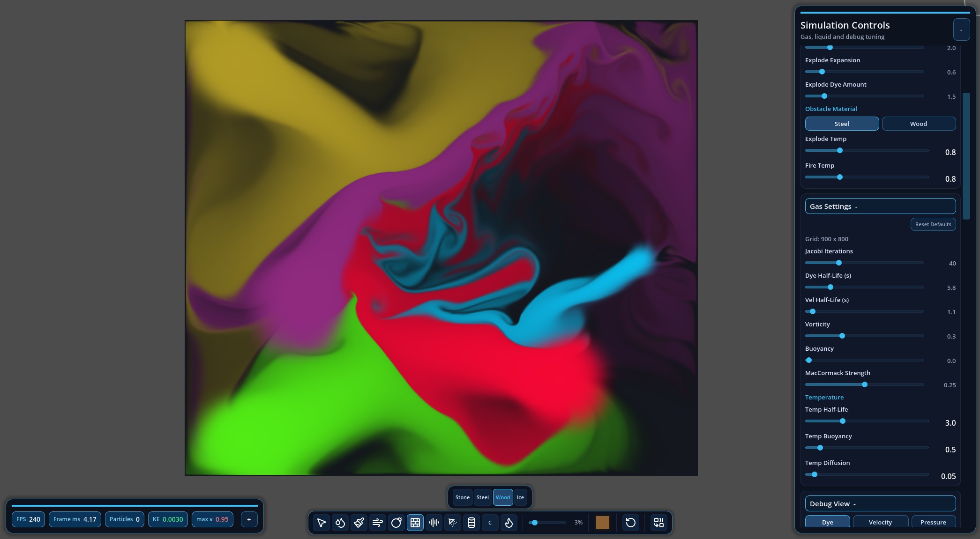Screen dimensions: 980x539
Task: Select the wind tool
Action: 378,523
